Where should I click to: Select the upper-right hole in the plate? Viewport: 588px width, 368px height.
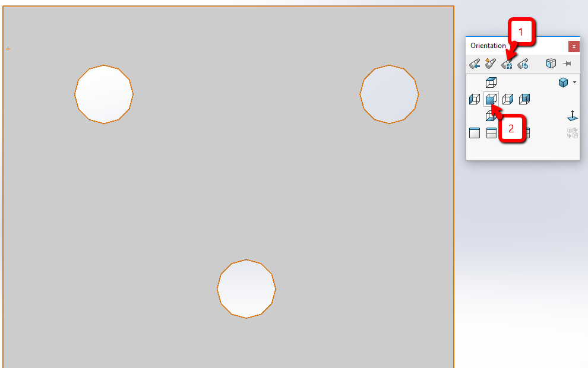(x=389, y=94)
